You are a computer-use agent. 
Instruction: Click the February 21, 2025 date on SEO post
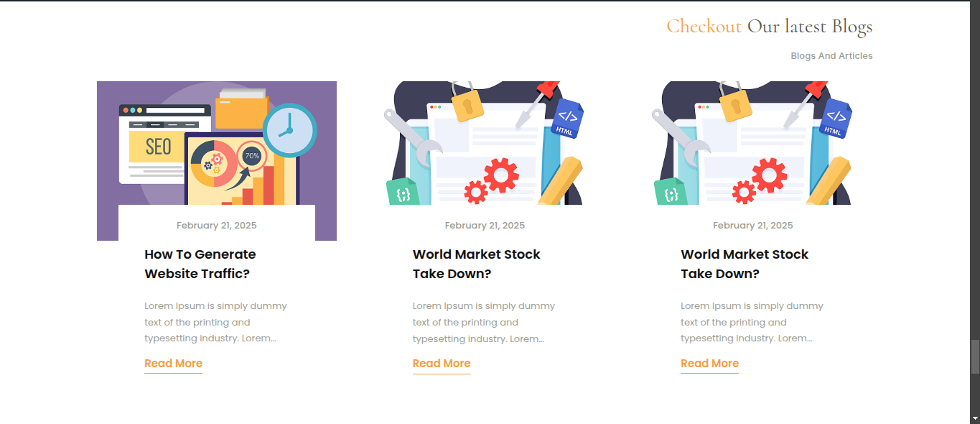coord(217,226)
